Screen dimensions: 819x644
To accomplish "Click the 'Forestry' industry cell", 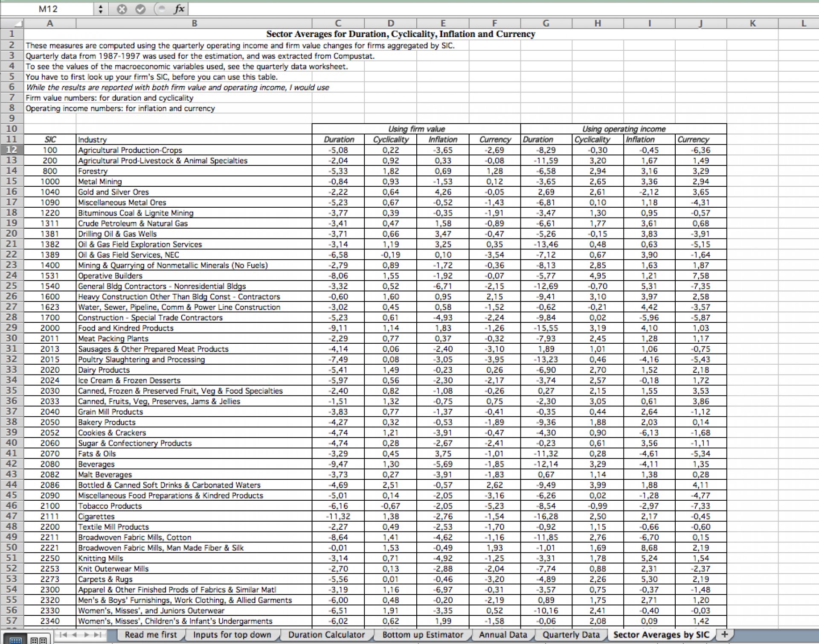I will [194, 171].
